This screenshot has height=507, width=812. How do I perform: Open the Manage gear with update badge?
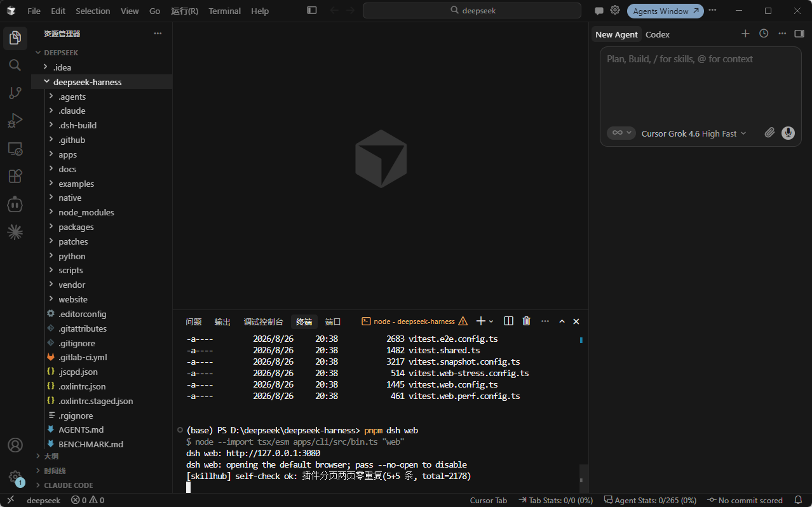15,477
